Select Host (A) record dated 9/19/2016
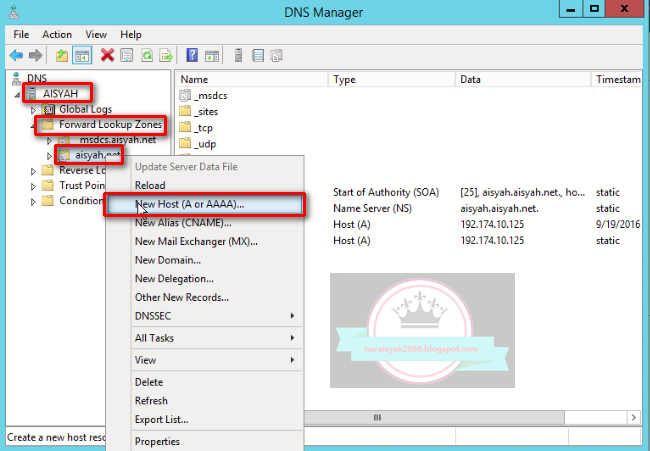Viewport: 650px width, 451px height. coord(352,224)
